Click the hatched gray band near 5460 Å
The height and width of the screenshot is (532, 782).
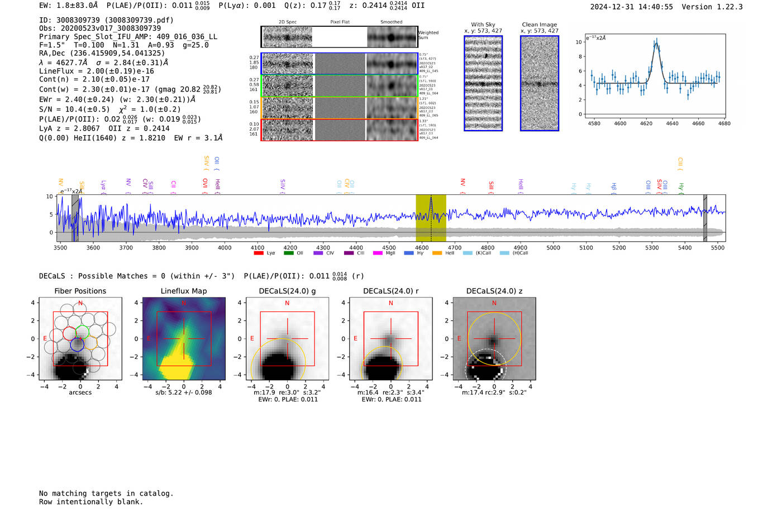(705, 218)
